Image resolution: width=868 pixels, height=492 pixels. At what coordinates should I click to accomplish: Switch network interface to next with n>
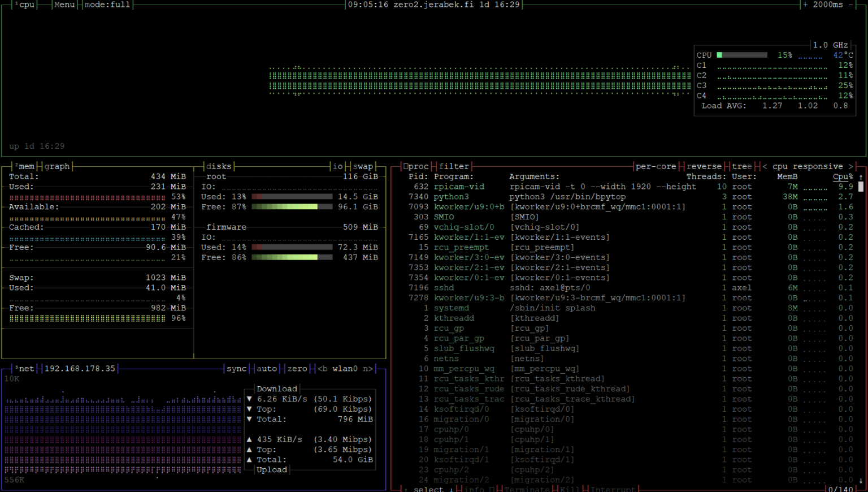[367, 369]
